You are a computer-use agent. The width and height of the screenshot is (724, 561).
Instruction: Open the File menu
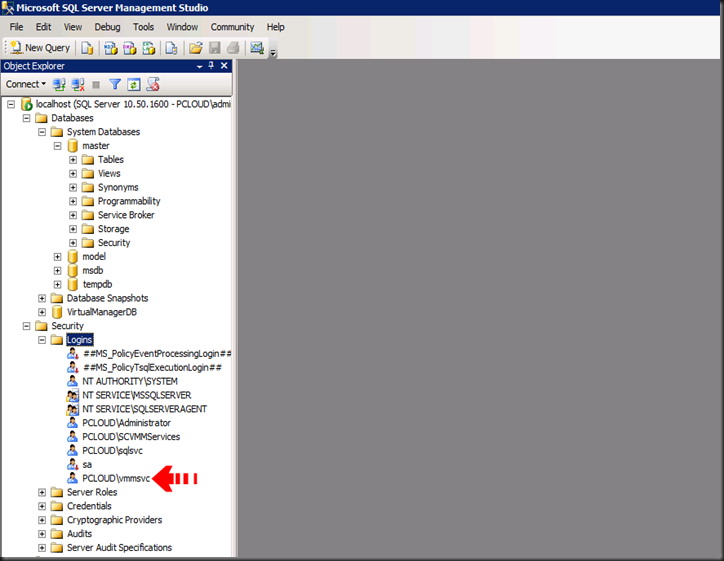click(x=17, y=27)
